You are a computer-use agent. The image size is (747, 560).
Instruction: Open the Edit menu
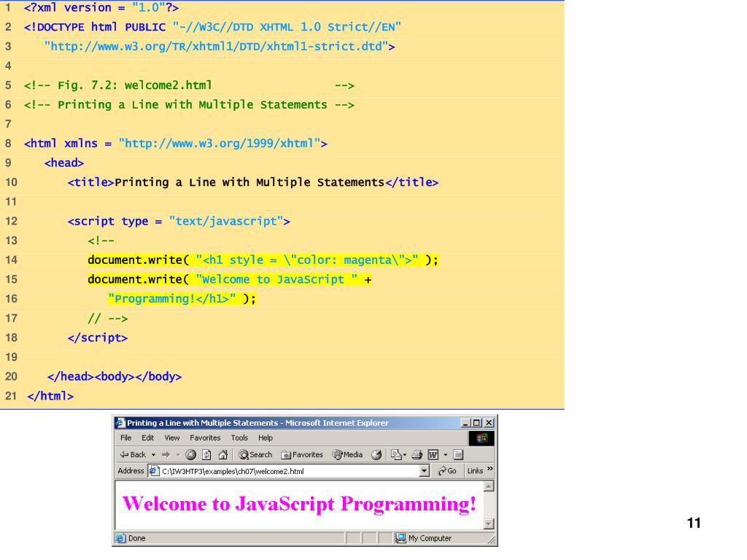tap(147, 437)
